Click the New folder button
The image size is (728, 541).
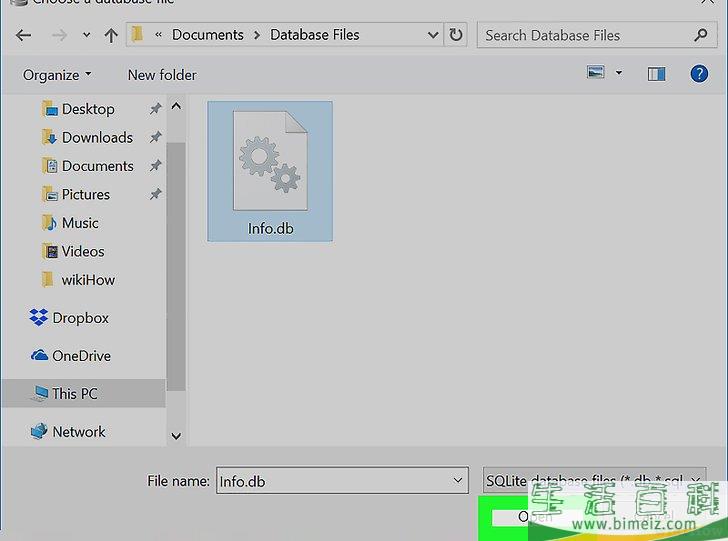click(x=162, y=75)
